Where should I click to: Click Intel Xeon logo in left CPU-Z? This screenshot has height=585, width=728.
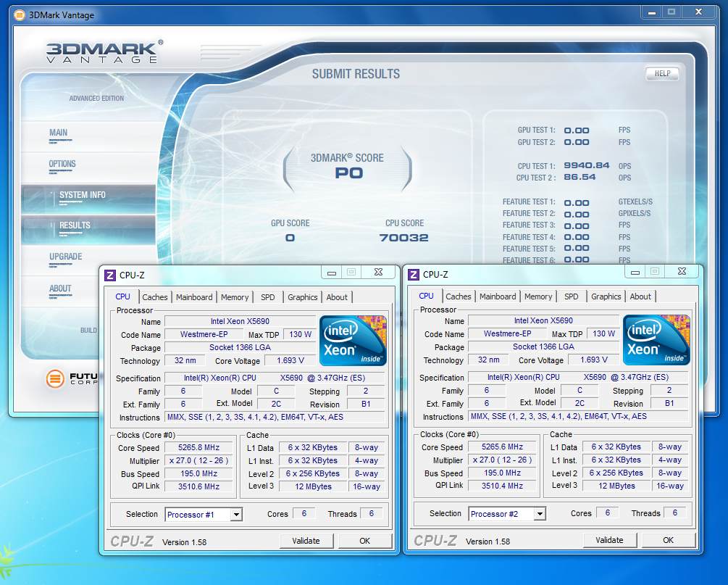(x=353, y=341)
